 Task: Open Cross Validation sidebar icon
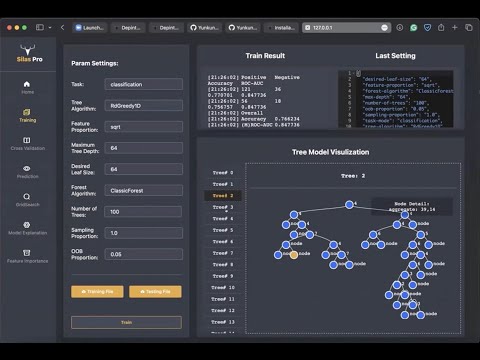click(x=27, y=140)
